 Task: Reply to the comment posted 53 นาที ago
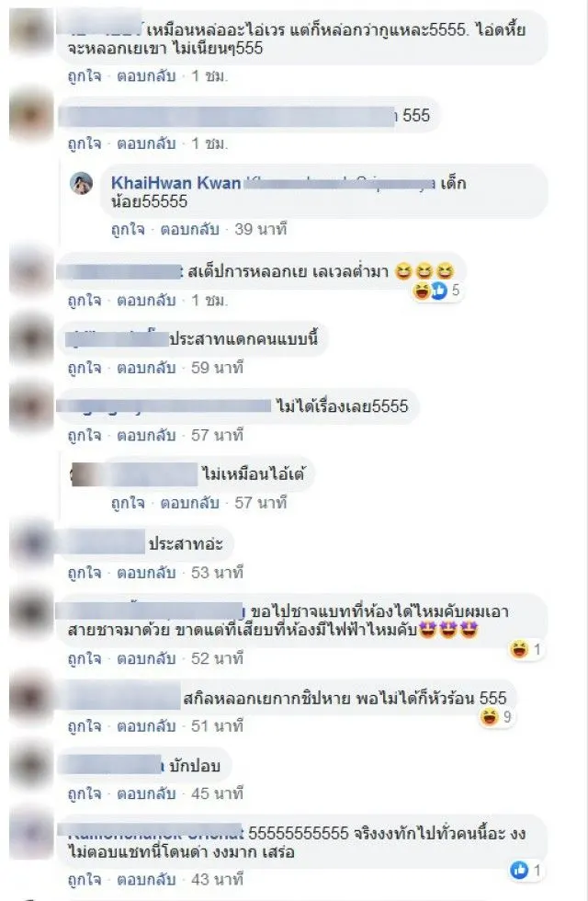pos(146,573)
